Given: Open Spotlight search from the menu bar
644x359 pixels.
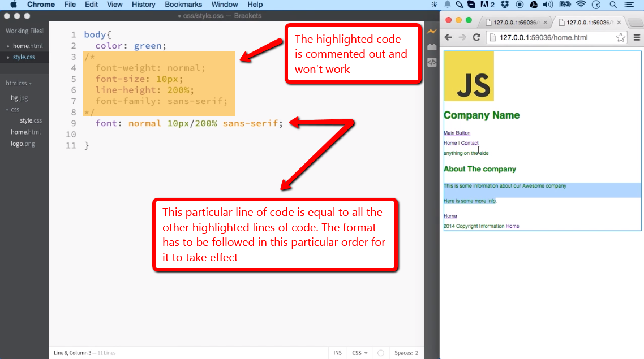Looking at the screenshot, I should coord(612,5).
